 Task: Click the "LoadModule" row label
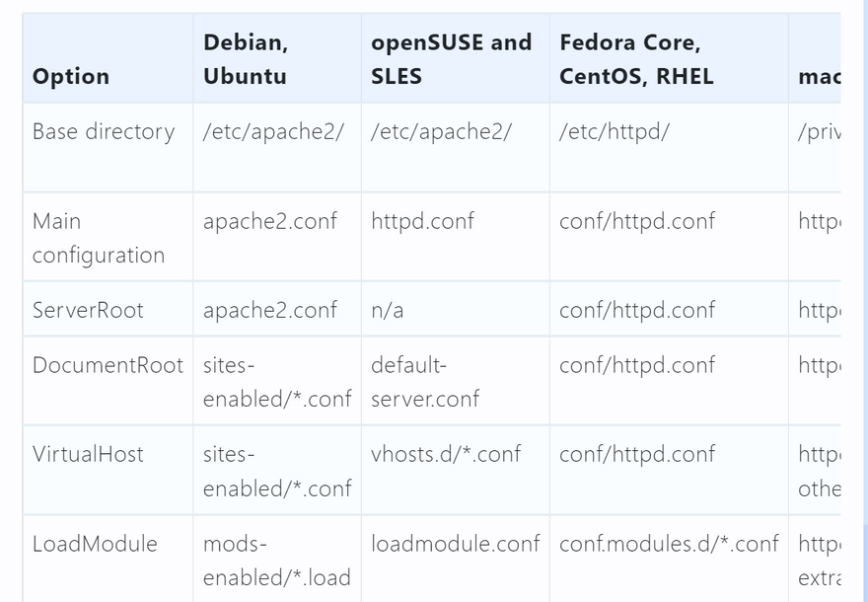click(x=95, y=544)
